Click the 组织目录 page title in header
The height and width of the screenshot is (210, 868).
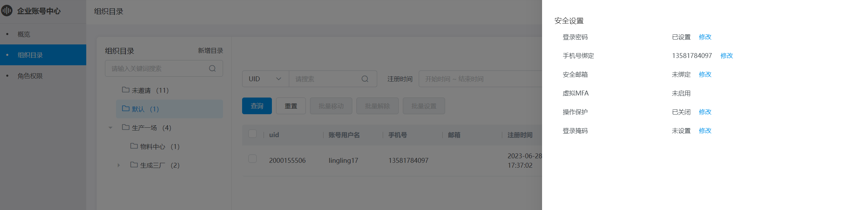coord(108,11)
